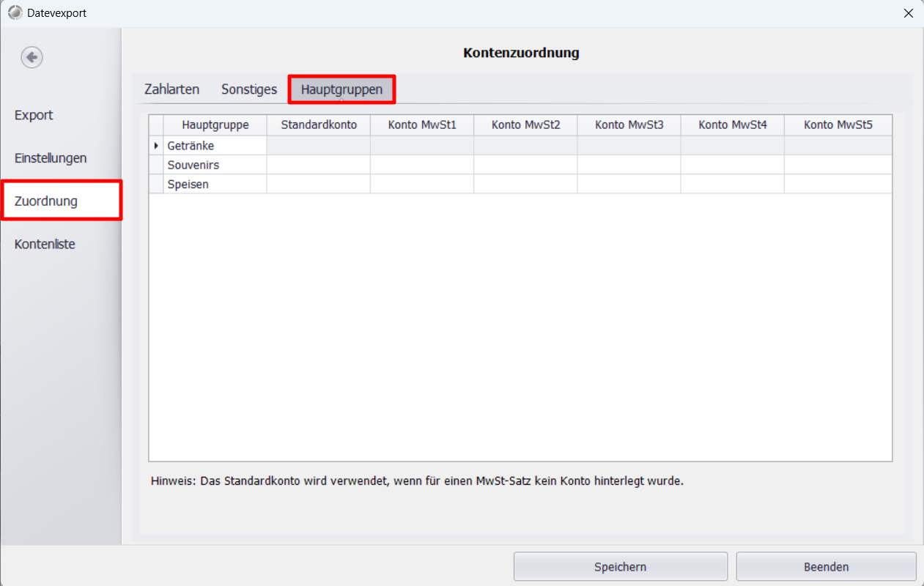Switch to the Zahlarten tab
The height and width of the screenshot is (586, 924).
click(172, 89)
